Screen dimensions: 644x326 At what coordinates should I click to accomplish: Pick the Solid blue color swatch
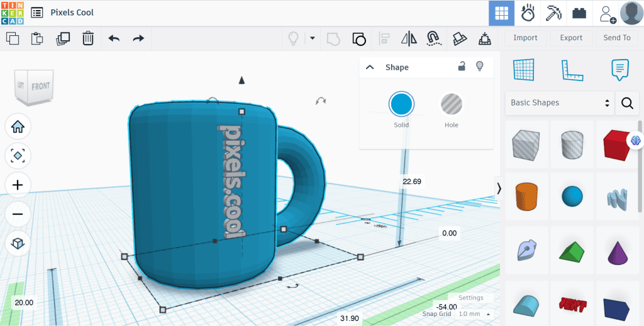click(401, 104)
